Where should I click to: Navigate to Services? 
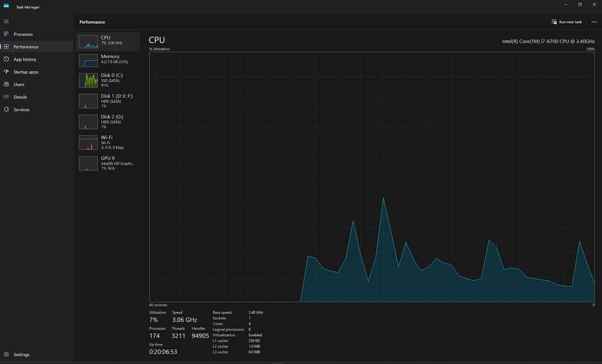[x=36, y=110]
